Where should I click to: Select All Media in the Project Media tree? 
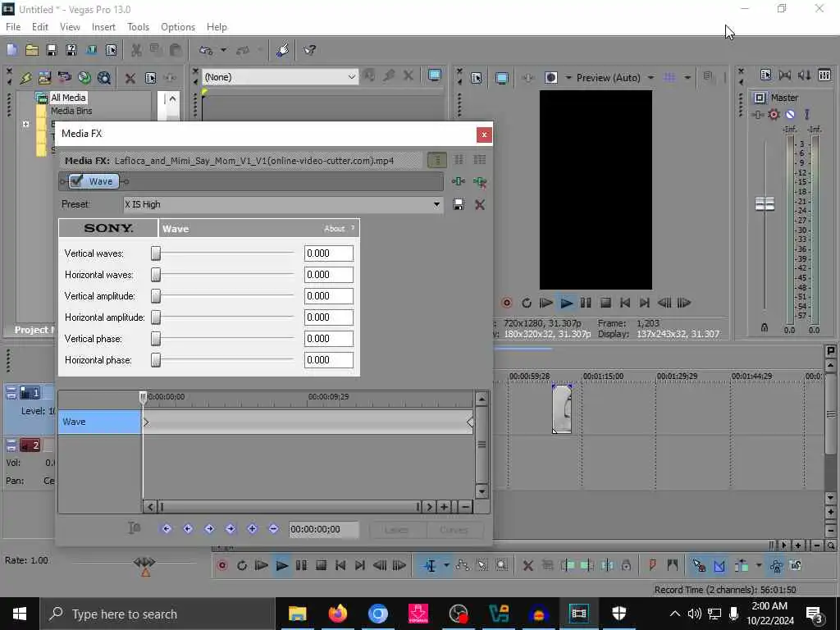[68, 98]
